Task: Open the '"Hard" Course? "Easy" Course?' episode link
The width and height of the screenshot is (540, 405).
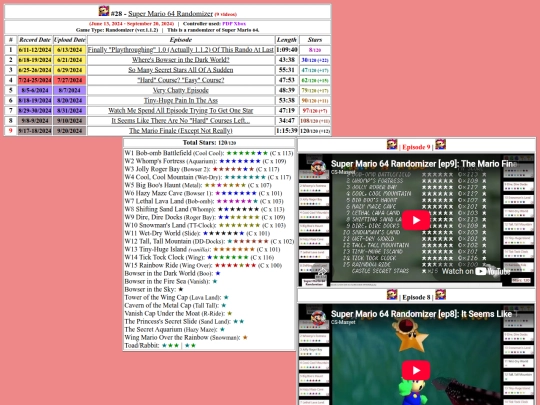Action: pyautogui.click(x=181, y=80)
